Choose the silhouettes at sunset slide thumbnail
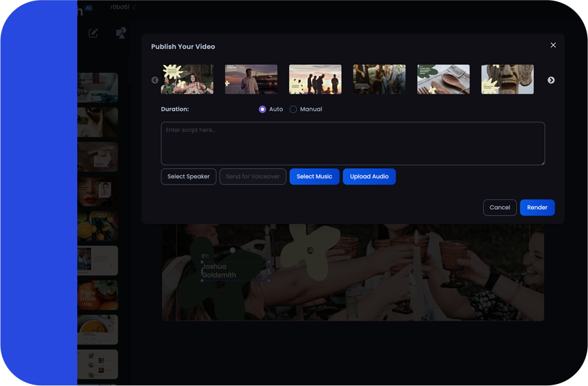 (x=315, y=79)
